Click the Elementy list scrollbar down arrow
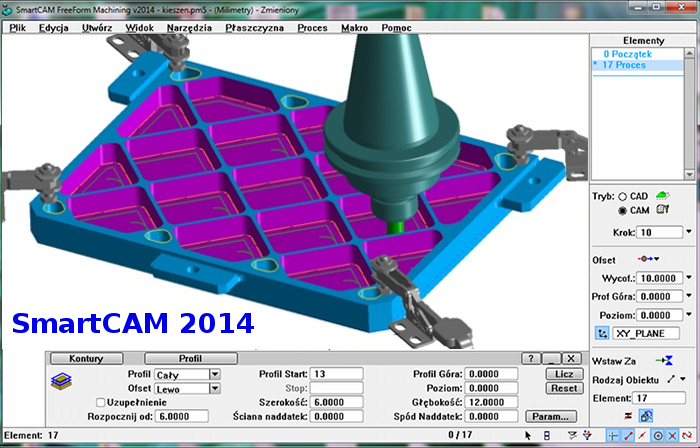Image resolution: width=700 pixels, height=448 pixels. (689, 174)
